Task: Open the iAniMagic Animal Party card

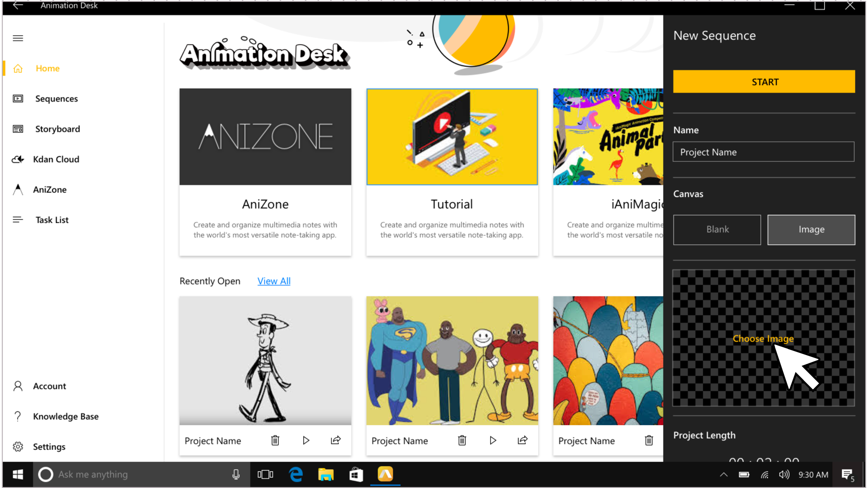Action: (608, 137)
